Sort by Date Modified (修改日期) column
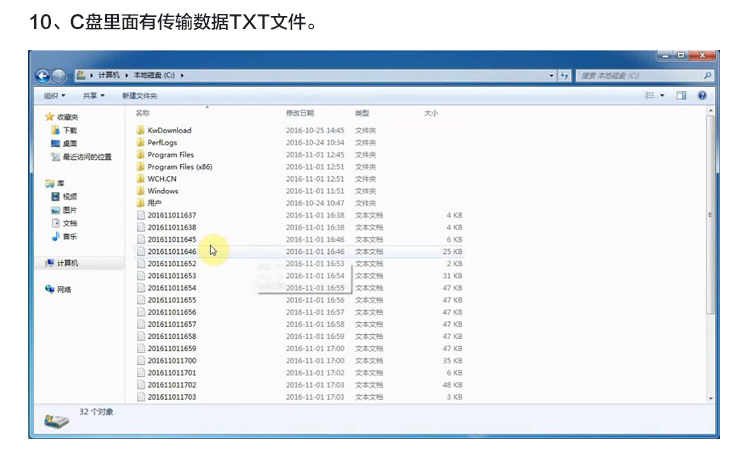This screenshot has height=459, width=750. tap(300, 113)
